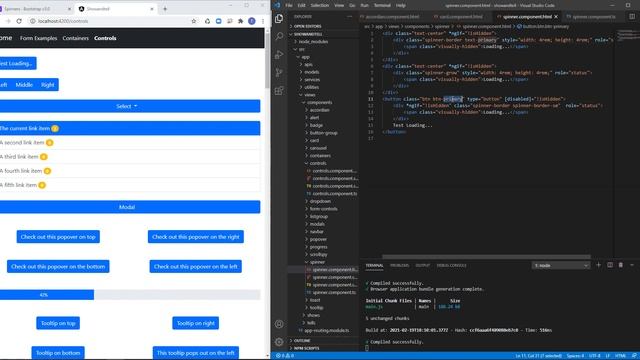The width and height of the screenshot is (640, 360).
Task: Open the Terminal menu in VS Code
Action: coord(382,5)
